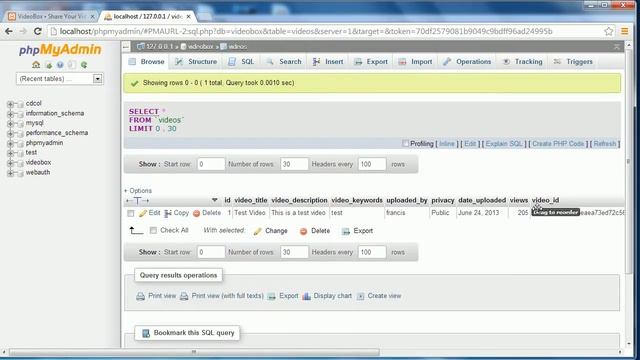640x360 pixels.
Task: Open the blue query window icon in sidebar
Action: [x=60, y=65]
